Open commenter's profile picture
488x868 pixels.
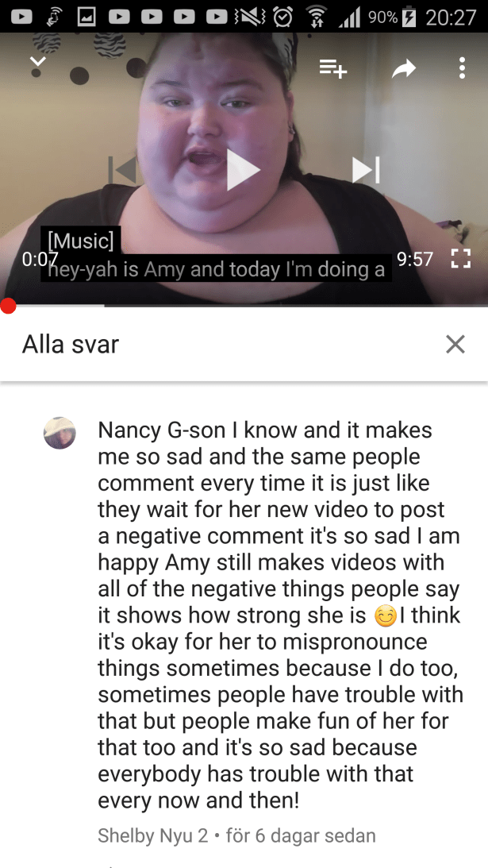[60, 433]
